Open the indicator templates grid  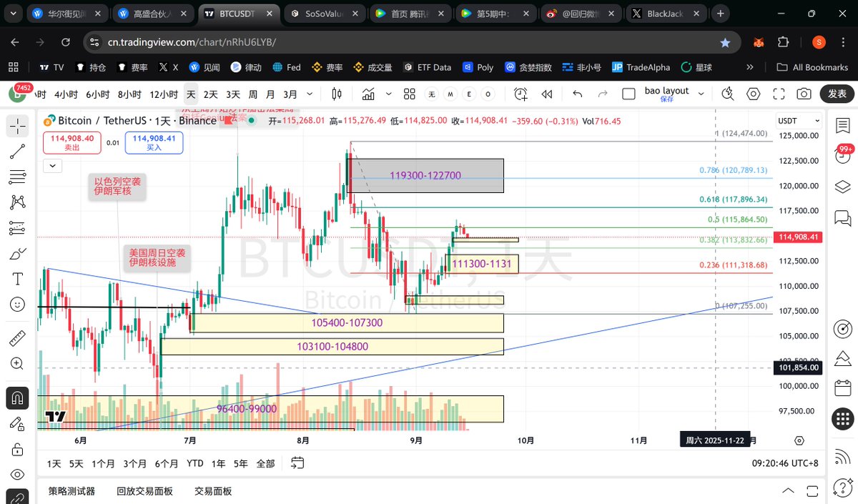tap(410, 94)
